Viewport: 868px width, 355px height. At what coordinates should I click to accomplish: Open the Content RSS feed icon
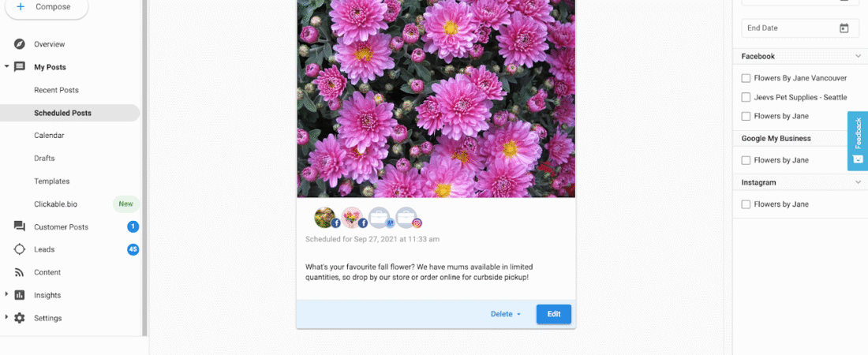click(x=20, y=272)
